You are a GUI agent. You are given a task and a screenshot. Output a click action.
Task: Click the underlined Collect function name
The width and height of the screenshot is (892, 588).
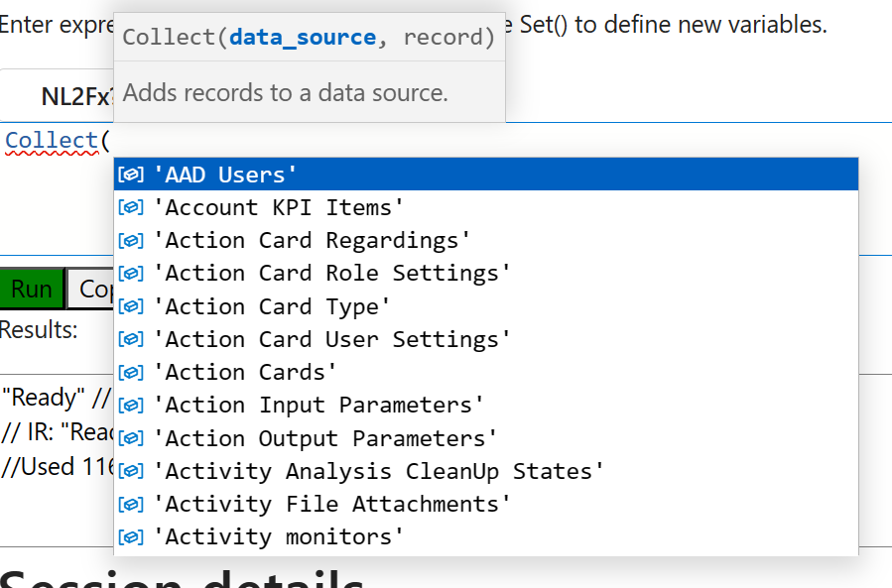(48, 140)
